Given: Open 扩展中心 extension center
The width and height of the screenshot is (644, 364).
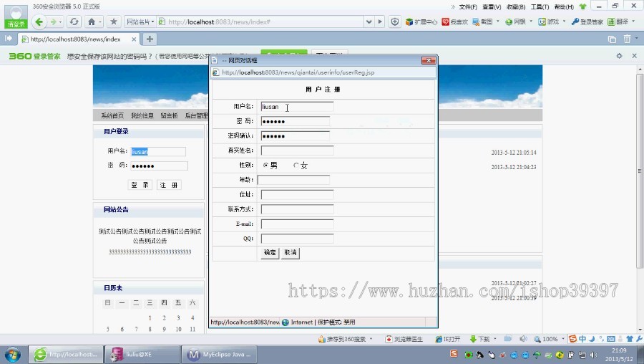Looking at the screenshot, I should [421, 21].
